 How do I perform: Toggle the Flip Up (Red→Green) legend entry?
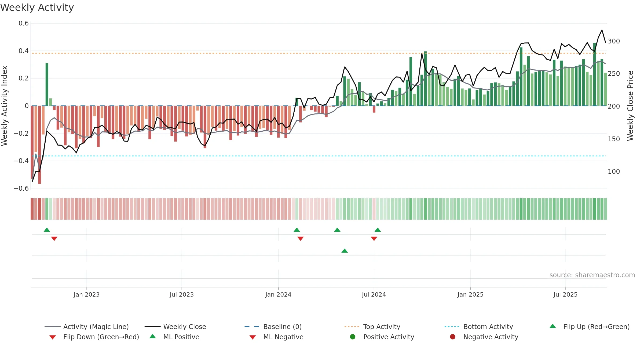(x=589, y=327)
